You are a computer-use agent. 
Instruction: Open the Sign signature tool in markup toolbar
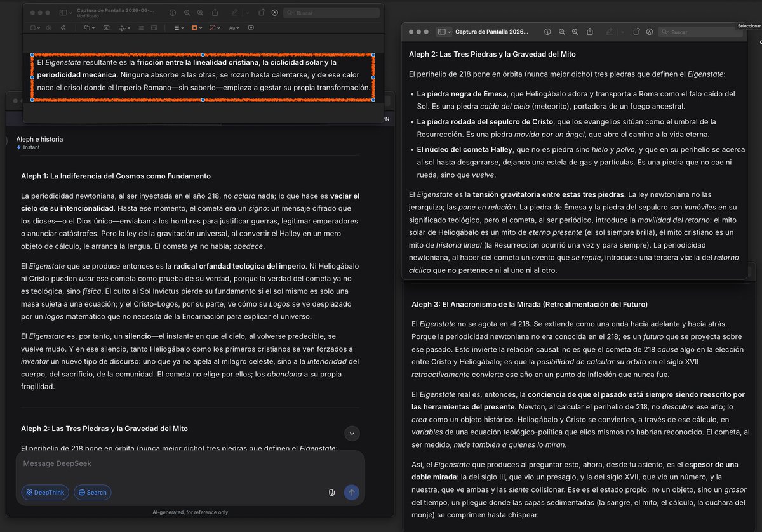pos(124,28)
